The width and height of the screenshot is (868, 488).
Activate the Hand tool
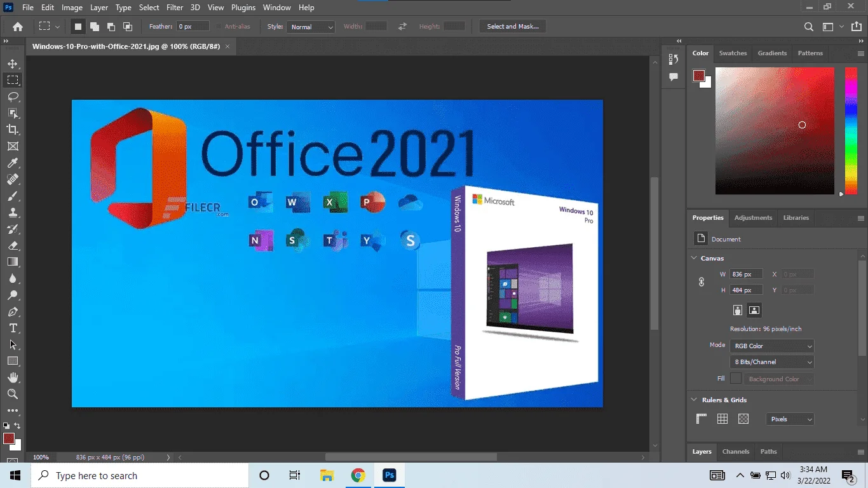[x=13, y=377]
